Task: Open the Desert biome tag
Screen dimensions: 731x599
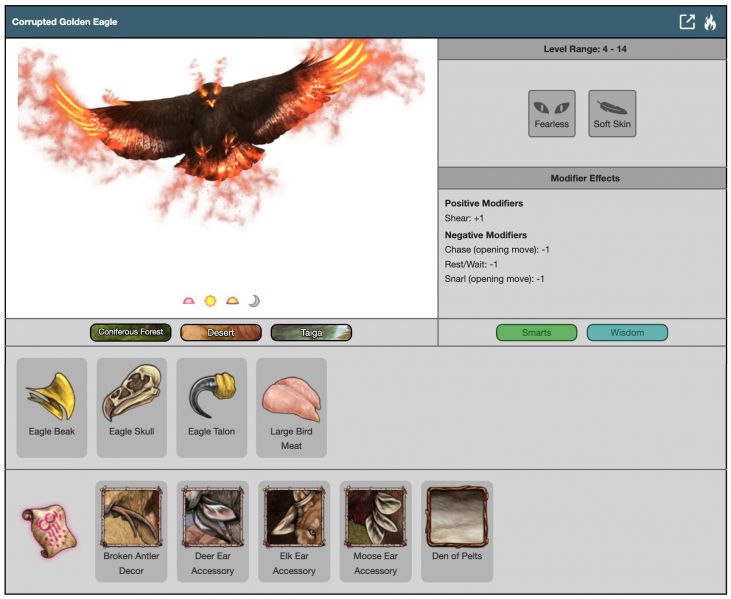Action: [x=220, y=332]
